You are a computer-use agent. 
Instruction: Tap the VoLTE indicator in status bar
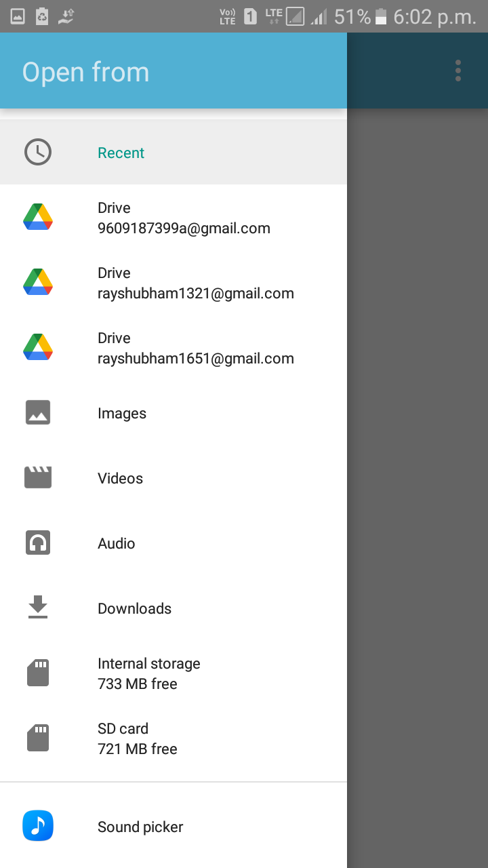tap(228, 16)
